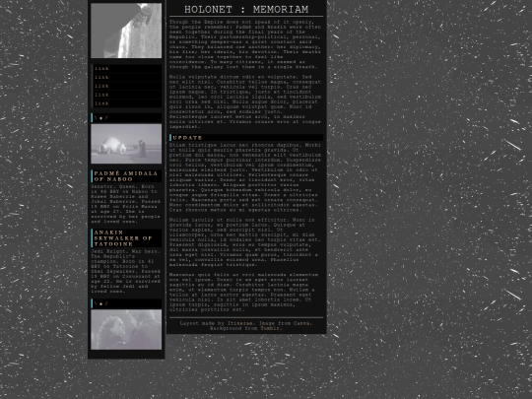532x399 pixels.
Task: Click the 'ANAKIN SKYWALKER OF TATOOINE' heading
Action: [126, 238]
